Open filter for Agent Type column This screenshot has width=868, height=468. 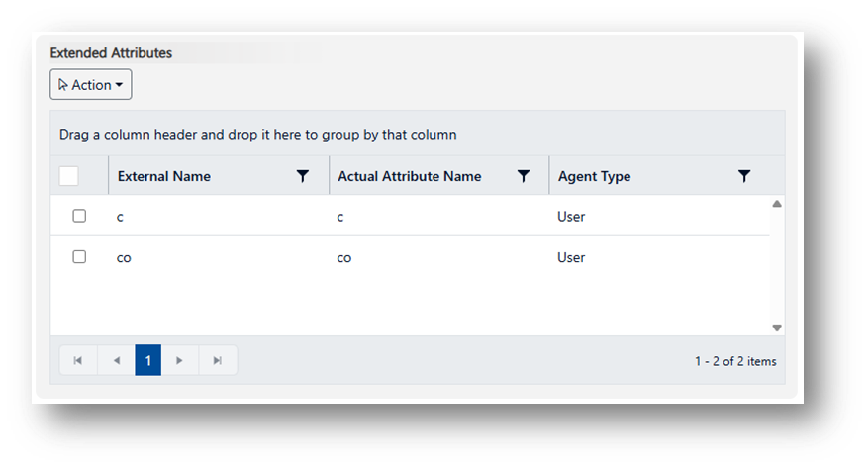pyautogui.click(x=744, y=176)
